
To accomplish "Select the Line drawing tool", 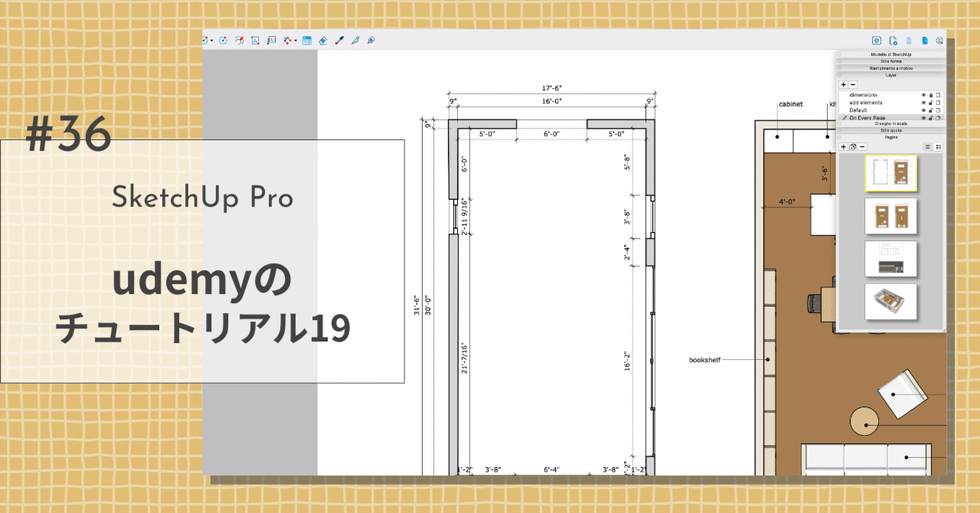I will point(204,40).
